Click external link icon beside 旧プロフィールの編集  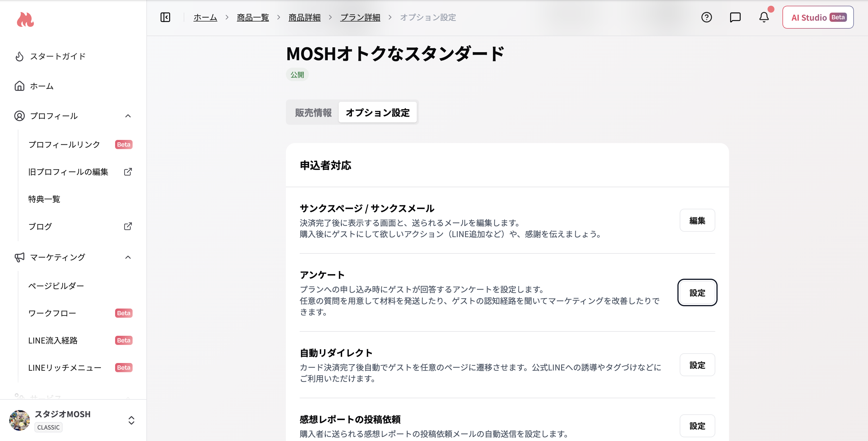[x=128, y=172]
